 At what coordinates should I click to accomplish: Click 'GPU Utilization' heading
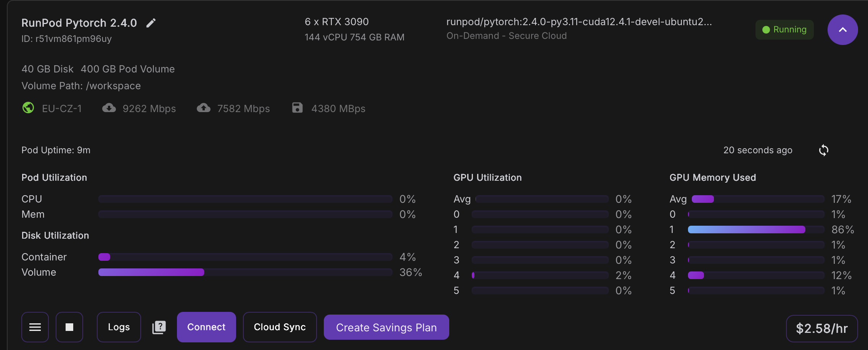[x=487, y=178]
